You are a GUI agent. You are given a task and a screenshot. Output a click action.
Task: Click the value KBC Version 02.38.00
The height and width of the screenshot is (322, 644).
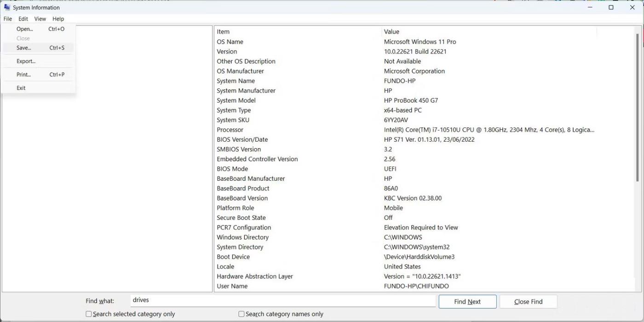tap(413, 198)
